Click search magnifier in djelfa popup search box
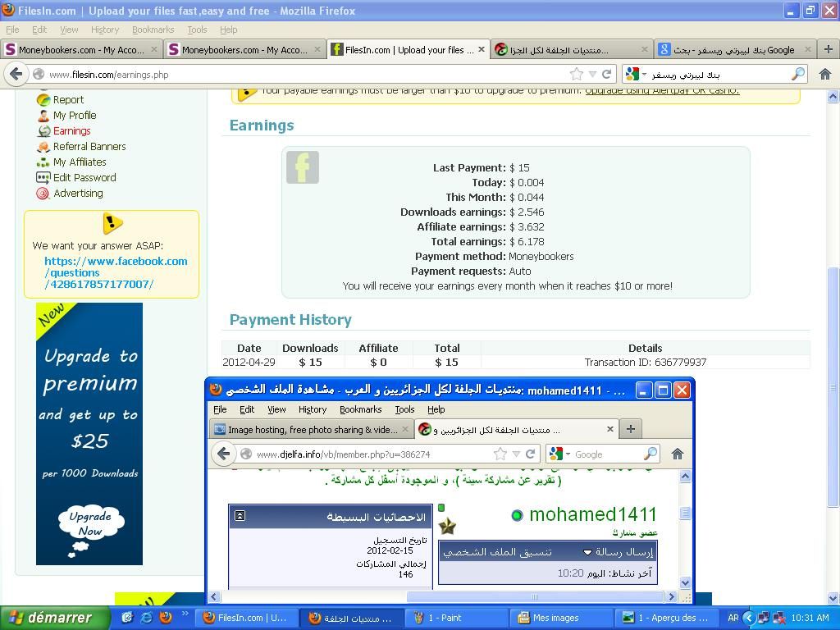The width and height of the screenshot is (840, 630). (x=650, y=454)
